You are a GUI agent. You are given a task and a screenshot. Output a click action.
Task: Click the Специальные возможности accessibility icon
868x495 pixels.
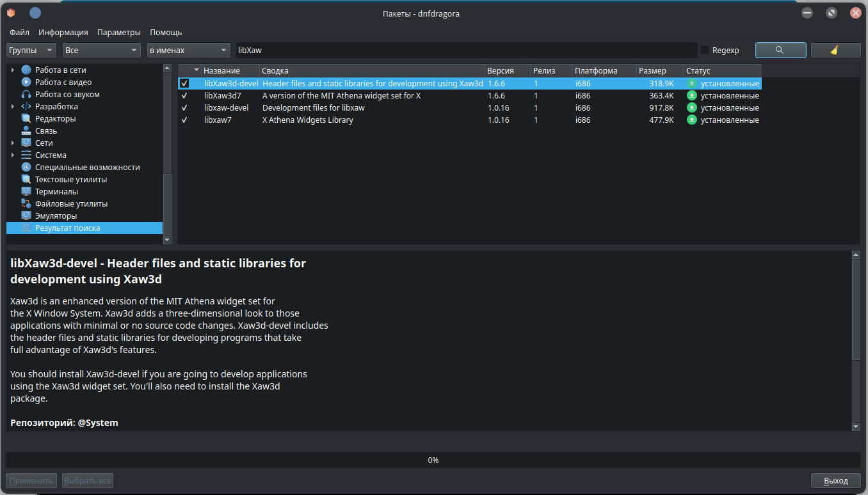tap(26, 168)
